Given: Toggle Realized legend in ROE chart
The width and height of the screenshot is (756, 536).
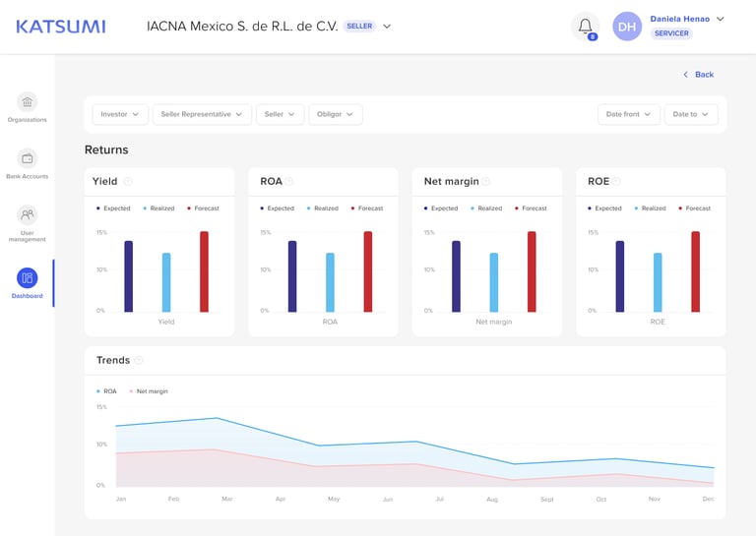Looking at the screenshot, I should tap(650, 208).
